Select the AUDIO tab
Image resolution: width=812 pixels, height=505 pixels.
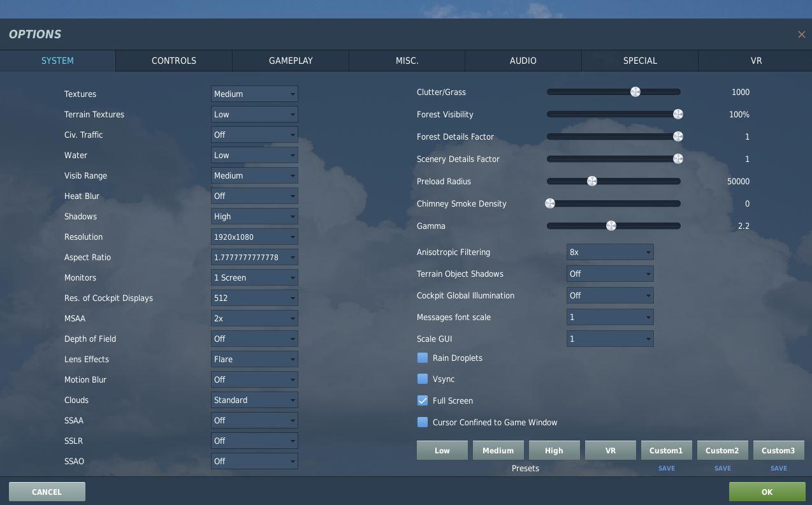tap(523, 61)
